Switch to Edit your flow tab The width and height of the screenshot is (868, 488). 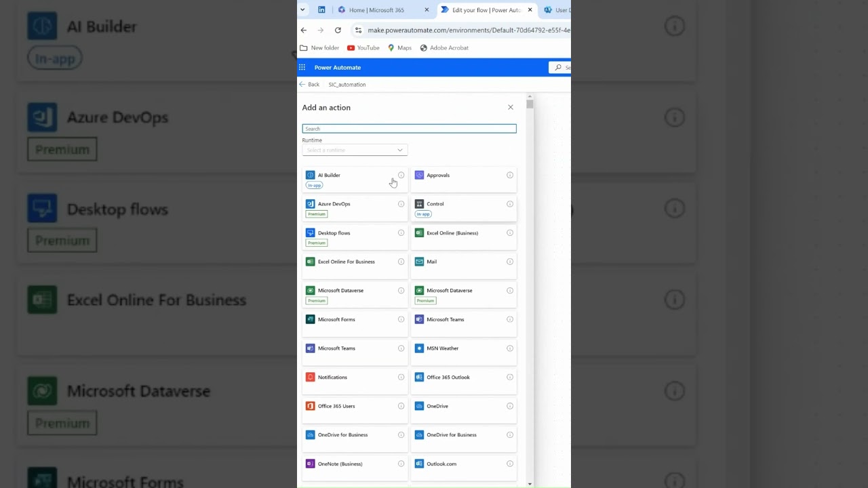point(486,10)
